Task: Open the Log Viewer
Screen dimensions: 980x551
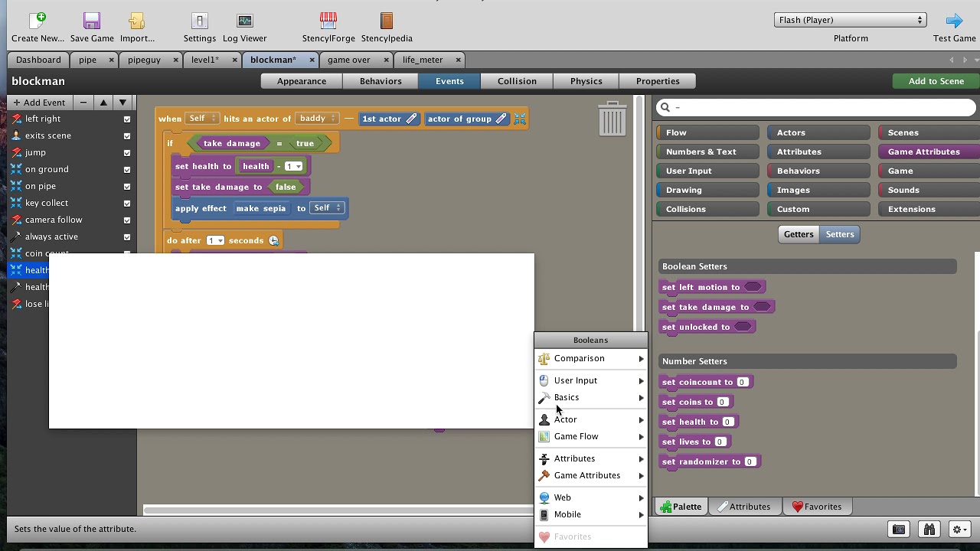Action: click(x=245, y=21)
